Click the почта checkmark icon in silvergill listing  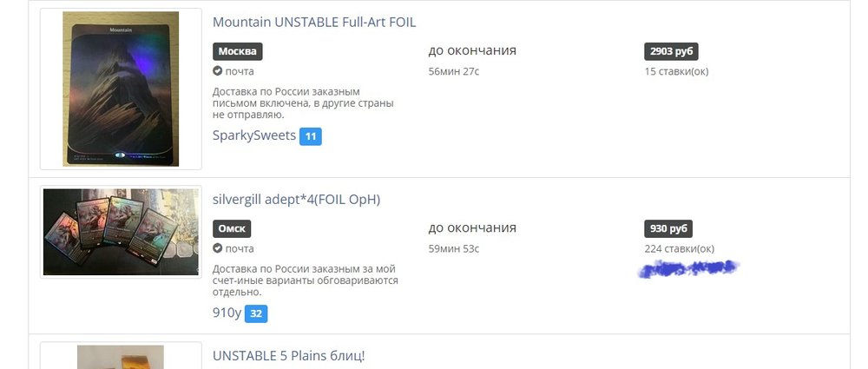[x=217, y=248]
